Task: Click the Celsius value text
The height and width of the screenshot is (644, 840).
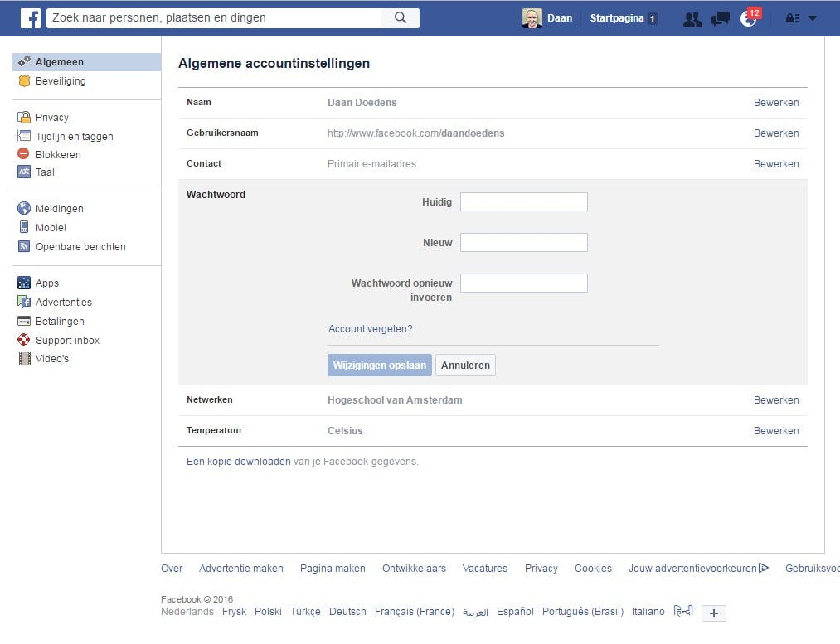Action: tap(345, 430)
